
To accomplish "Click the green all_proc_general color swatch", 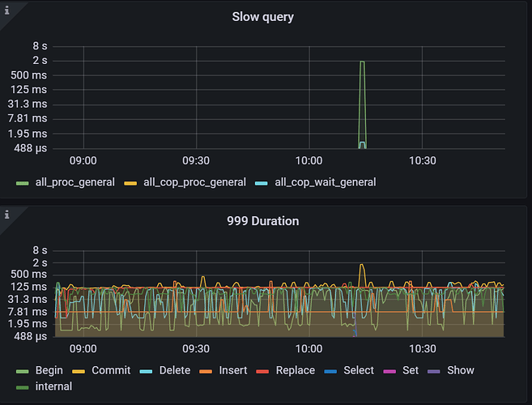I will 23,183.
